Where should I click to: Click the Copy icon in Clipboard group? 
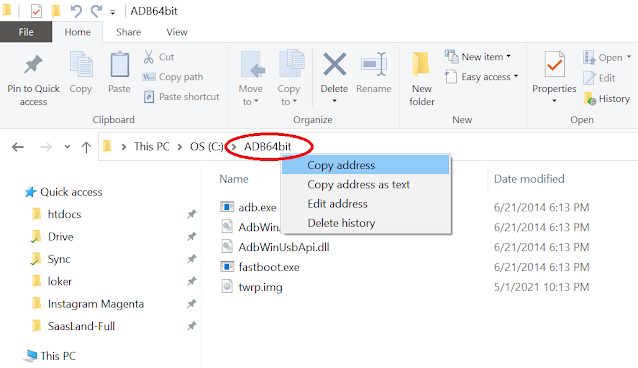81,64
